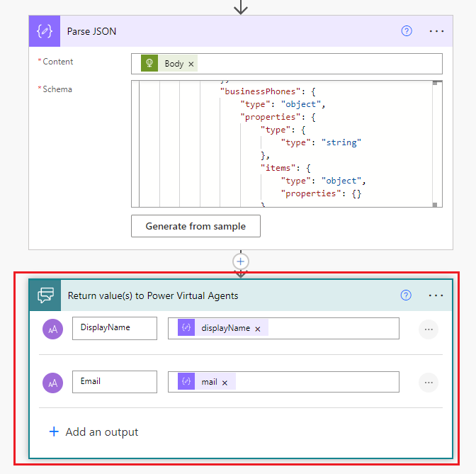Remove the mail dynamic token
The width and height of the screenshot is (476, 474).
pos(225,383)
